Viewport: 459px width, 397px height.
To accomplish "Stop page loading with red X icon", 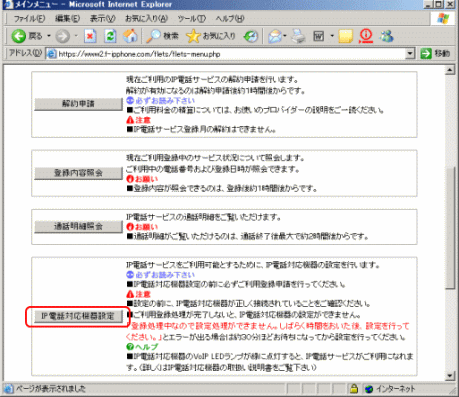I will pyautogui.click(x=90, y=36).
